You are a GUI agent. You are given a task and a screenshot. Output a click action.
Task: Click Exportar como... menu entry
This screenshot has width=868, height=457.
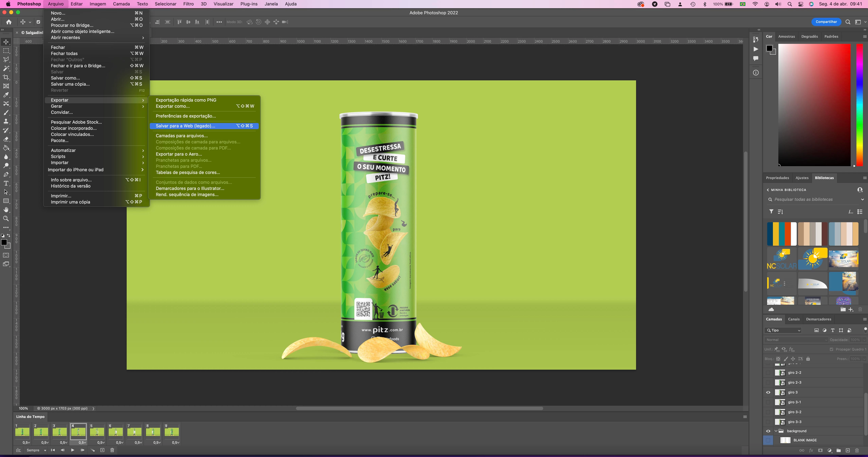[x=173, y=106]
